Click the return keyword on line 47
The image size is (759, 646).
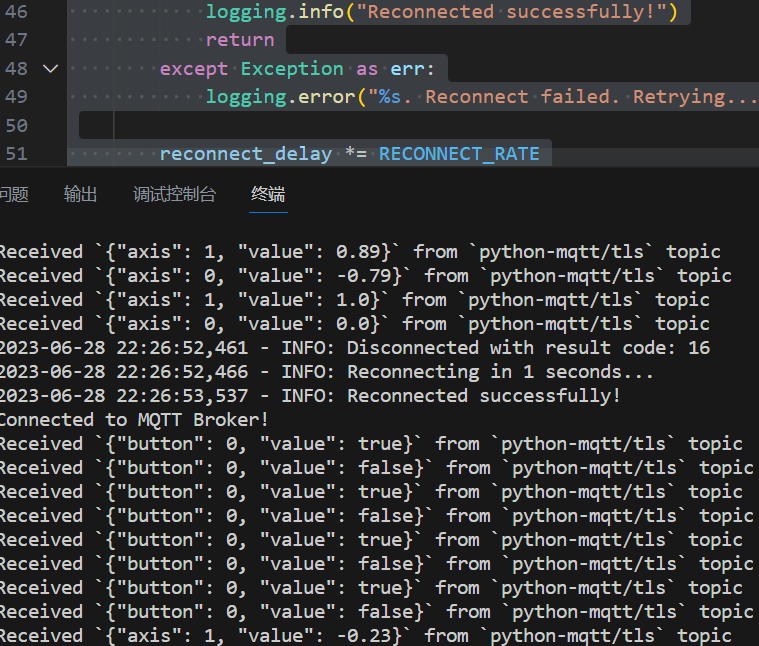pos(240,40)
